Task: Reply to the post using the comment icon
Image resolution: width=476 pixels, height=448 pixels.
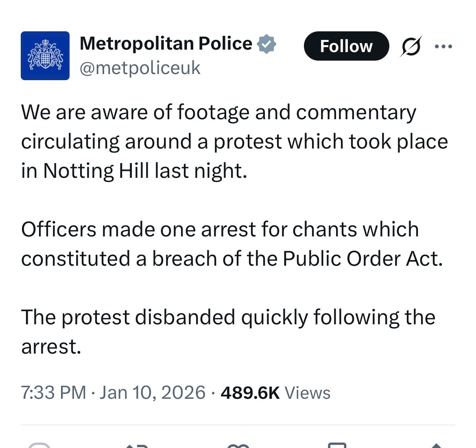Action: pos(39,446)
